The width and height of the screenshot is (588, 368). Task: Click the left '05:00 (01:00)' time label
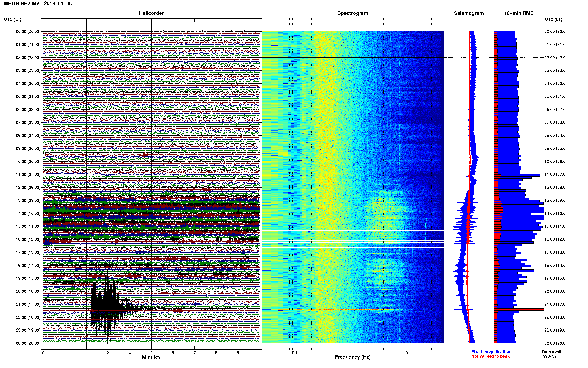(x=28, y=97)
